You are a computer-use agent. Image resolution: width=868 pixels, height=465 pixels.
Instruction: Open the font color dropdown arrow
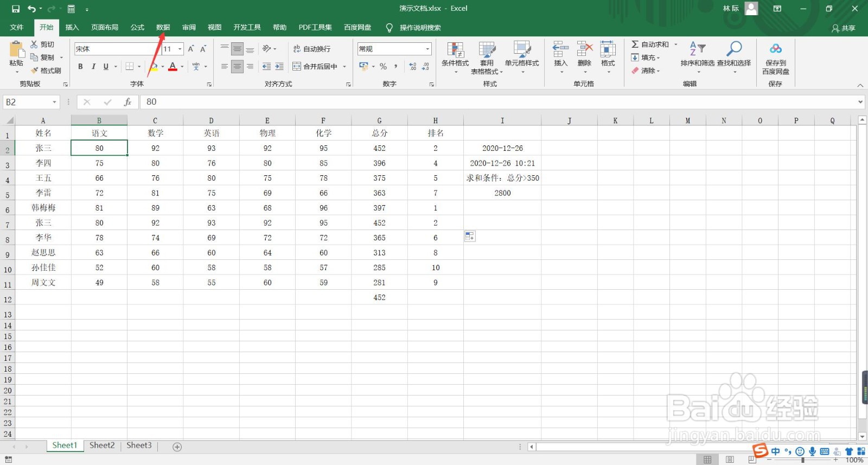(x=182, y=67)
